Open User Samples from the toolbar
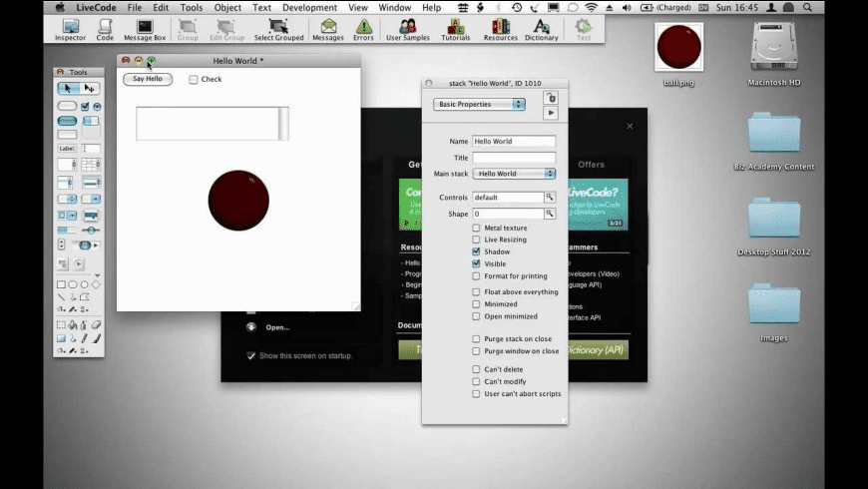The height and width of the screenshot is (489, 868). [x=408, y=30]
